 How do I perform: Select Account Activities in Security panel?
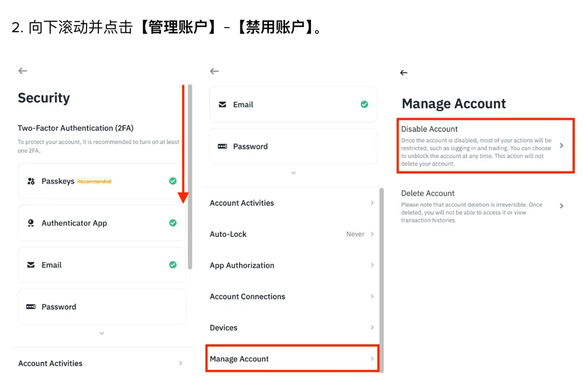coord(102,363)
